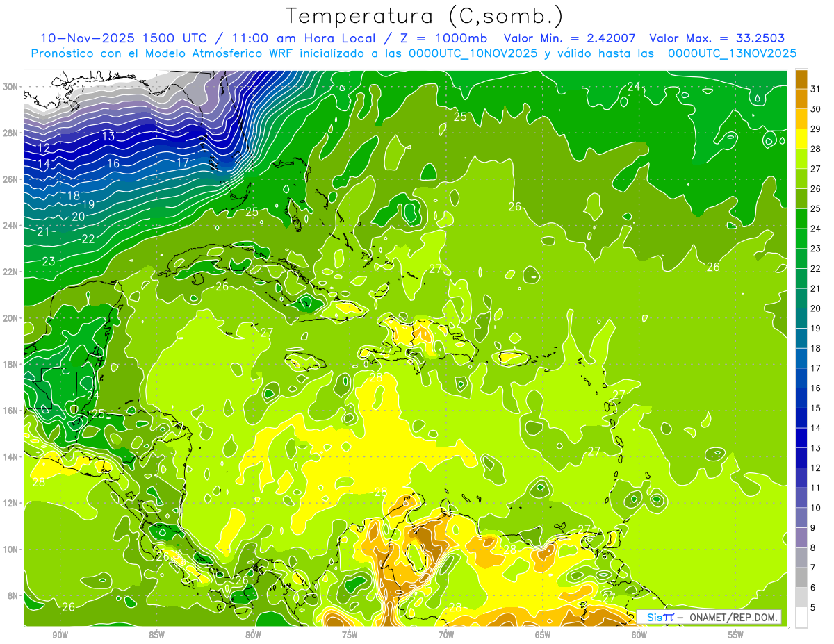Click color scale label '8'

pos(813,548)
